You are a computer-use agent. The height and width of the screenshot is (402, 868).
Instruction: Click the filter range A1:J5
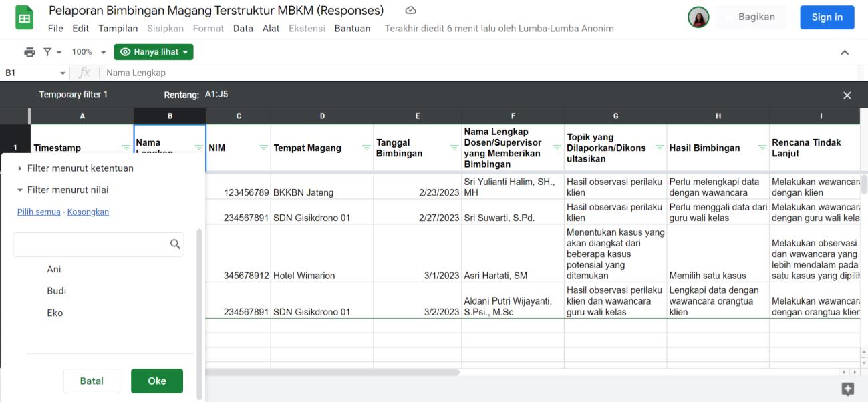(x=216, y=95)
